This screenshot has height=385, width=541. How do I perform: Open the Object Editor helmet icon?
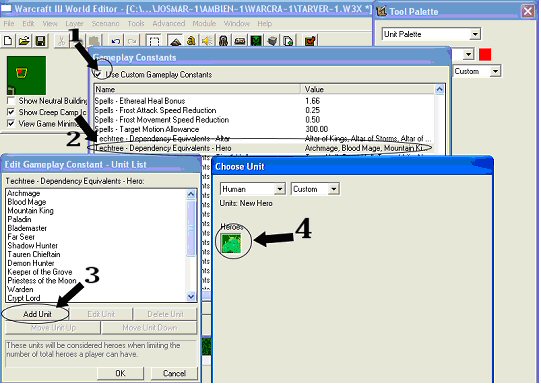(x=223, y=41)
